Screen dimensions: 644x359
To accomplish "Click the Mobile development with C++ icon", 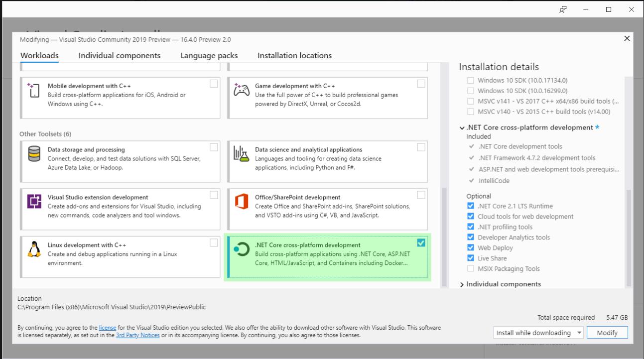I will point(34,91).
